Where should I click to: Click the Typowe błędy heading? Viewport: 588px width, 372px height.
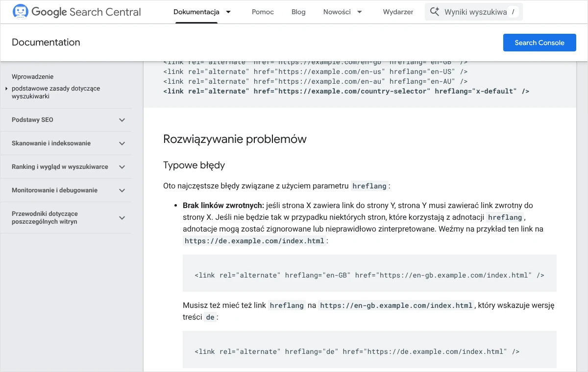click(x=194, y=165)
